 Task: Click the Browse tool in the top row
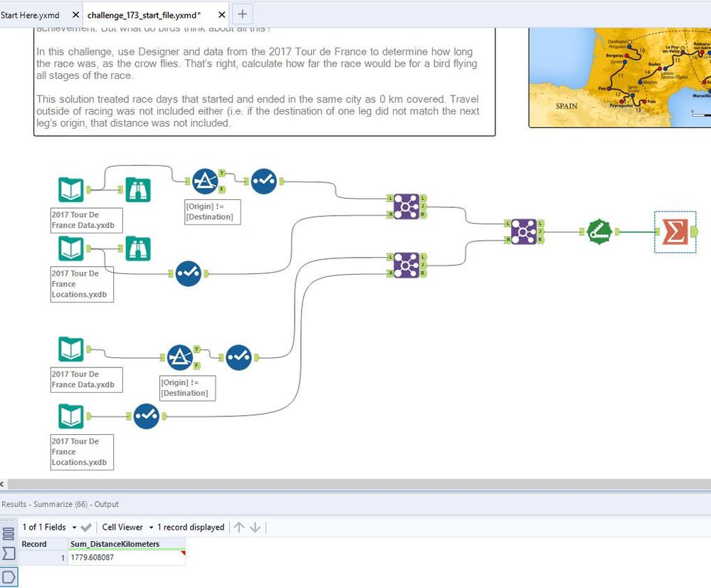click(x=138, y=189)
